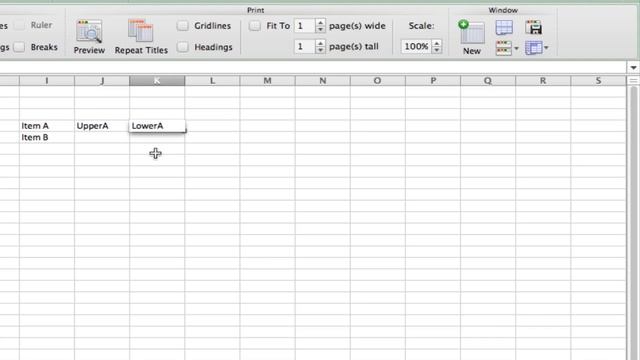Increase the page(s) wide stepper value
The height and width of the screenshot is (360, 640).
320,22
